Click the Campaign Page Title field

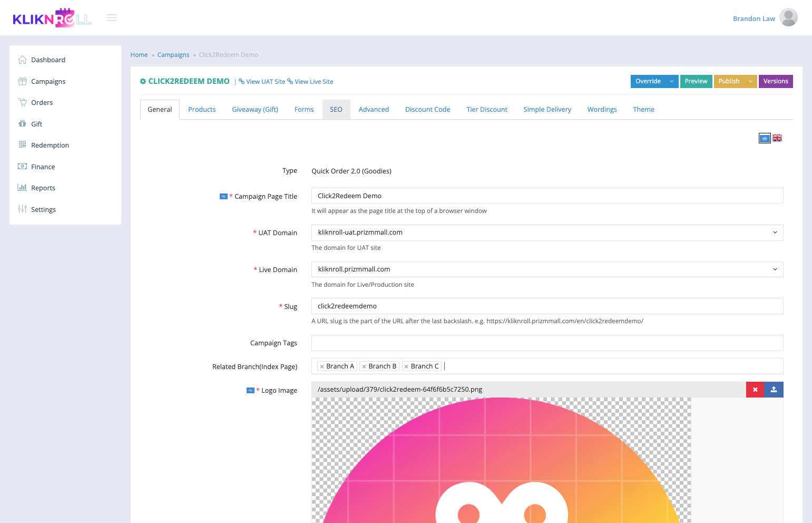pyautogui.click(x=547, y=196)
